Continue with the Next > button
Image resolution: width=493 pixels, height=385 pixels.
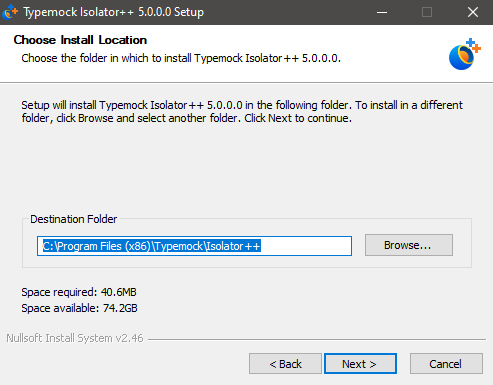click(x=360, y=364)
